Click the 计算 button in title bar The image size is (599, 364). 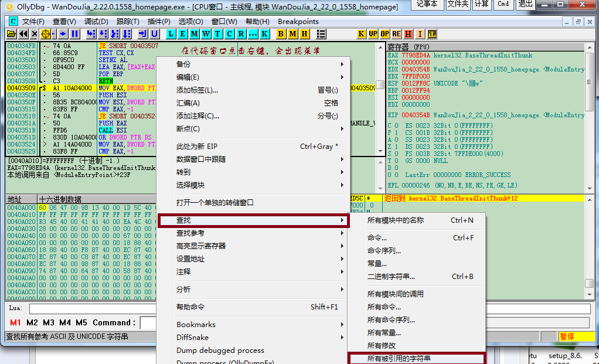(481, 4)
